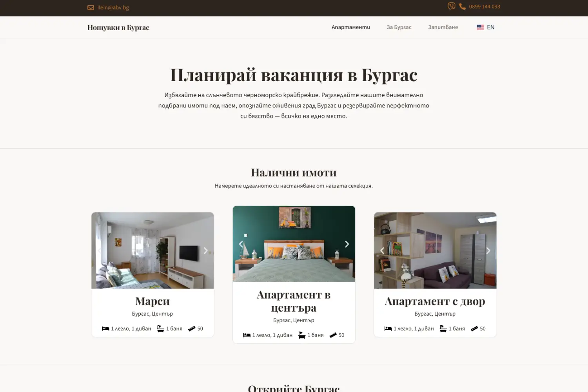The width and height of the screenshot is (588, 392).
Task: Open the Апартамент в центъра listing title
Action: click(x=294, y=301)
